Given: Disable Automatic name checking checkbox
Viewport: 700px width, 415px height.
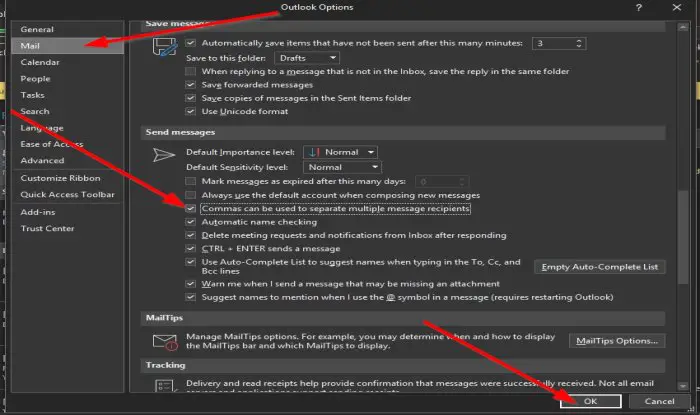Looking at the screenshot, I should click(x=191, y=222).
